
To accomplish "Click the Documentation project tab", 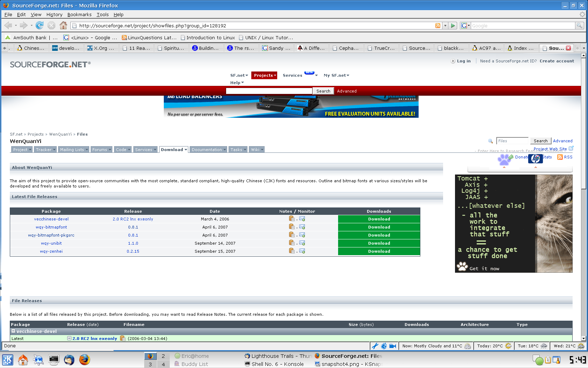I will coord(208,150).
